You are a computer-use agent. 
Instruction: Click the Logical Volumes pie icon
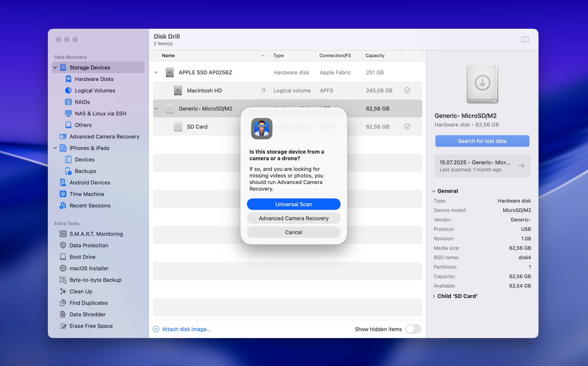tap(68, 90)
